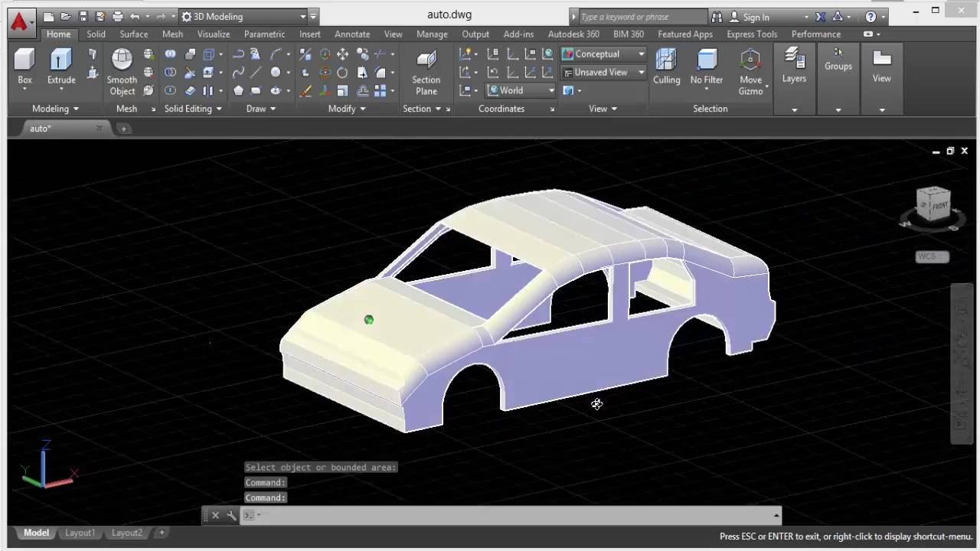Toggle the Culling selection option
The image size is (980, 551).
[x=666, y=67]
